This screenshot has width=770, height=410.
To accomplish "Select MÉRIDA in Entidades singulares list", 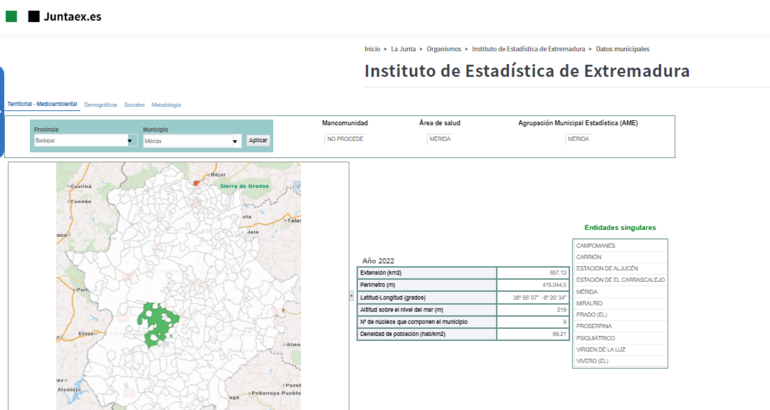I will (620, 292).
